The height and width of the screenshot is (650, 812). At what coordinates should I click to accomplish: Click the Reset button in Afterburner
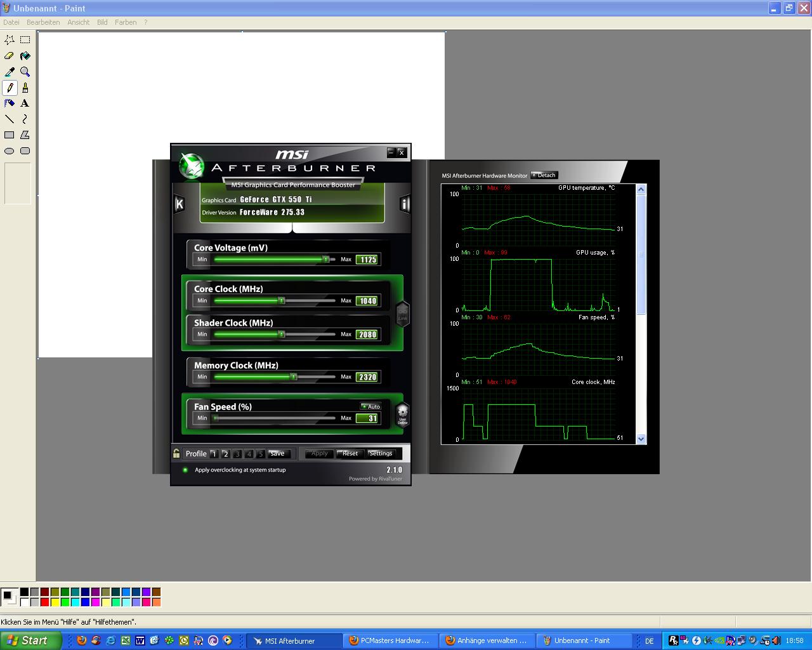pyautogui.click(x=350, y=453)
